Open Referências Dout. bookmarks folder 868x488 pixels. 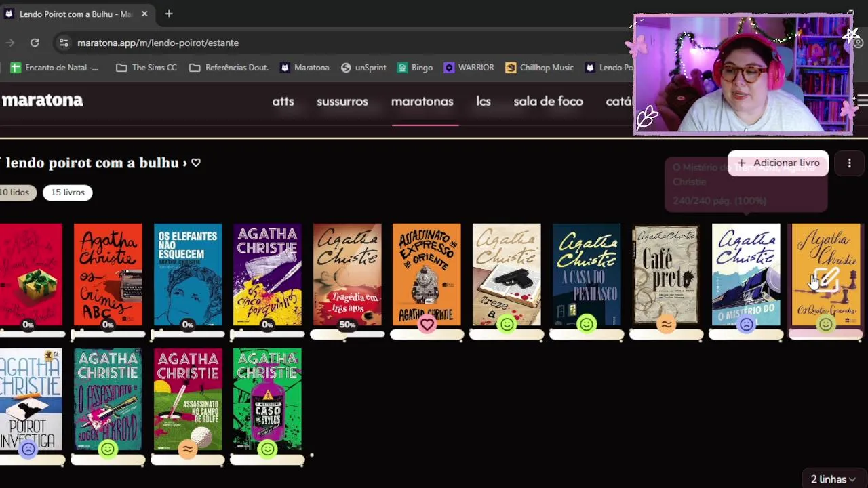coord(229,68)
